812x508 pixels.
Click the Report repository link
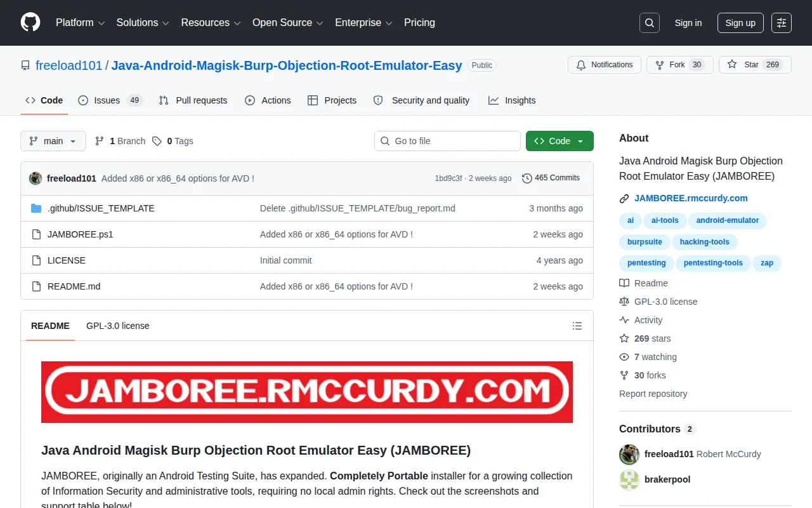653,394
